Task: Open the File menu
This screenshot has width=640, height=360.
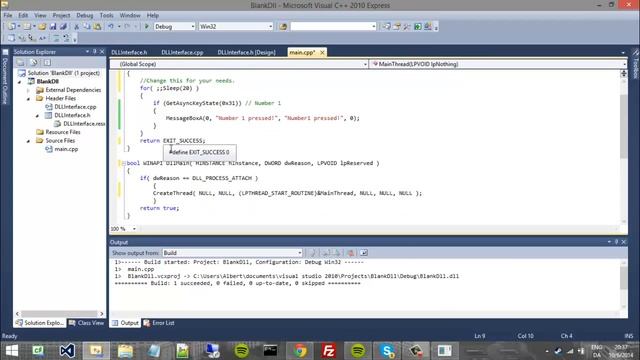Action: tap(8, 16)
